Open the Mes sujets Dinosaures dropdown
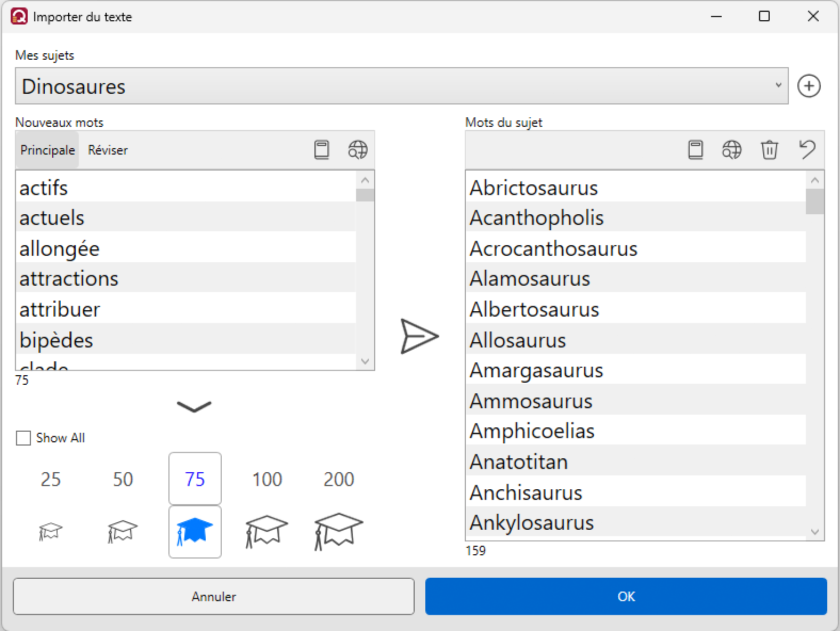The image size is (840, 631). 401,86
